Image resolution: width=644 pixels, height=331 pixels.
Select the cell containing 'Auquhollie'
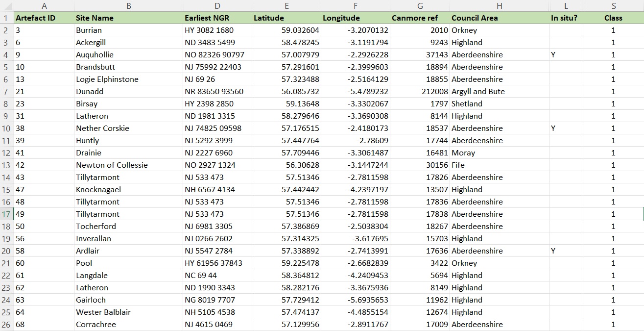click(x=128, y=55)
